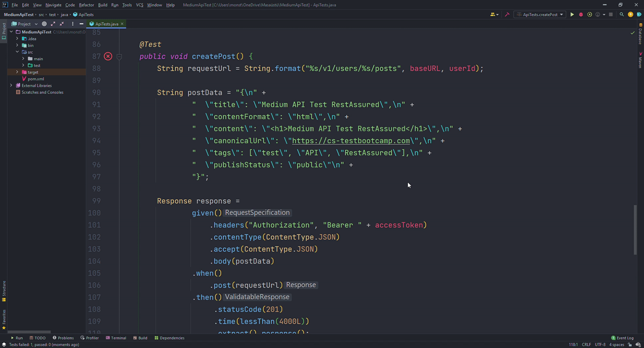Select opened file with the target icon
The width and height of the screenshot is (644, 348).
[44, 24]
